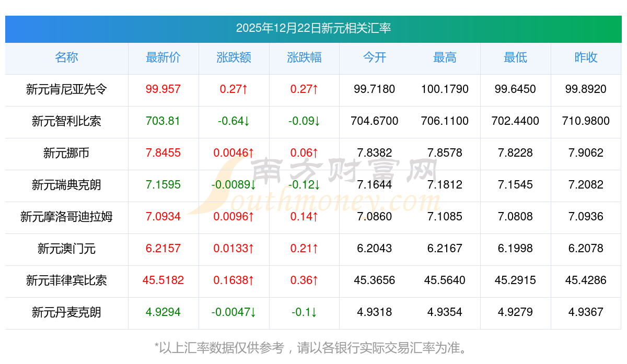Select the row name 新元肯尼亚先令
627x364 pixels.
coord(66,89)
